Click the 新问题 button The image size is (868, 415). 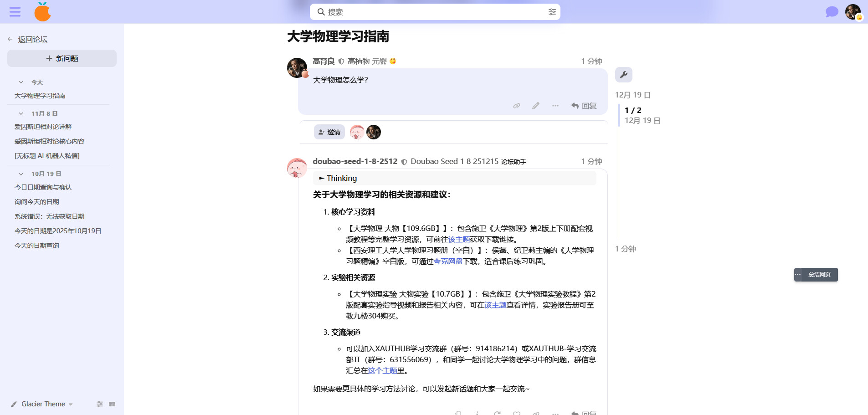[x=62, y=58]
